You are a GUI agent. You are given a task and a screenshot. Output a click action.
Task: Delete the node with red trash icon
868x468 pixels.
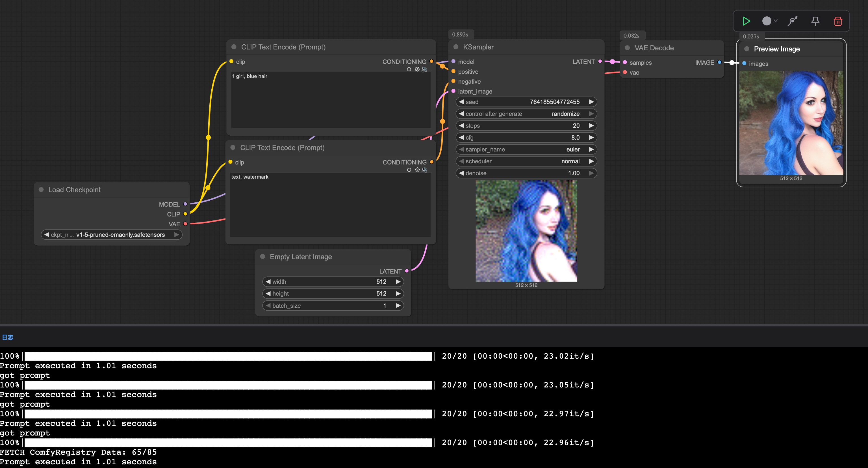pyautogui.click(x=838, y=21)
